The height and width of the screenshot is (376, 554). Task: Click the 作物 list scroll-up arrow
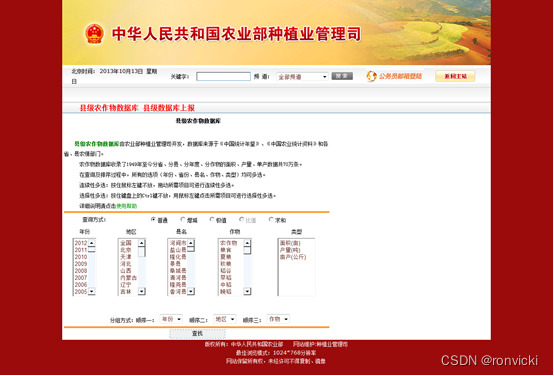[x=247, y=243]
